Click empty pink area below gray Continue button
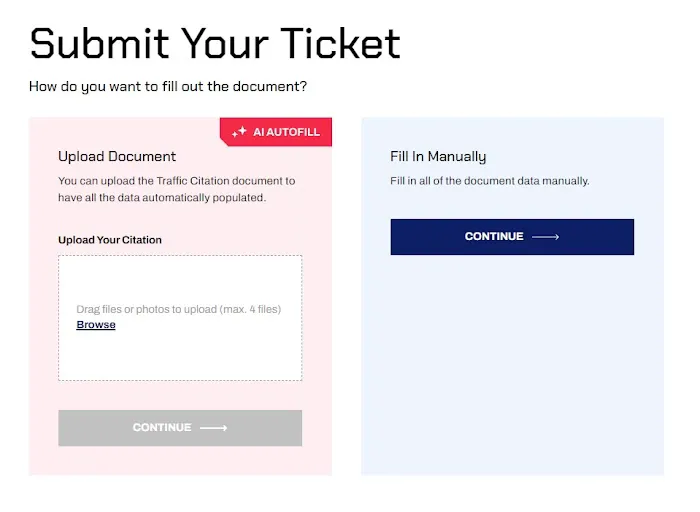This screenshot has height=512, width=700. (180, 460)
